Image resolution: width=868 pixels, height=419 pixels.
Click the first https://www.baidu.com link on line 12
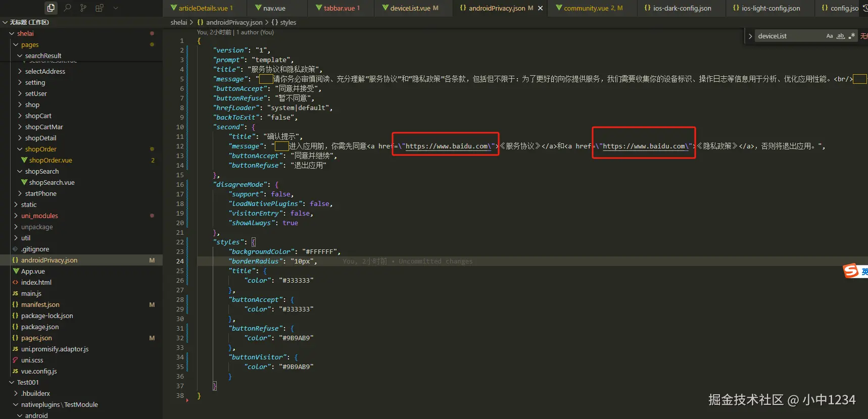tap(447, 146)
